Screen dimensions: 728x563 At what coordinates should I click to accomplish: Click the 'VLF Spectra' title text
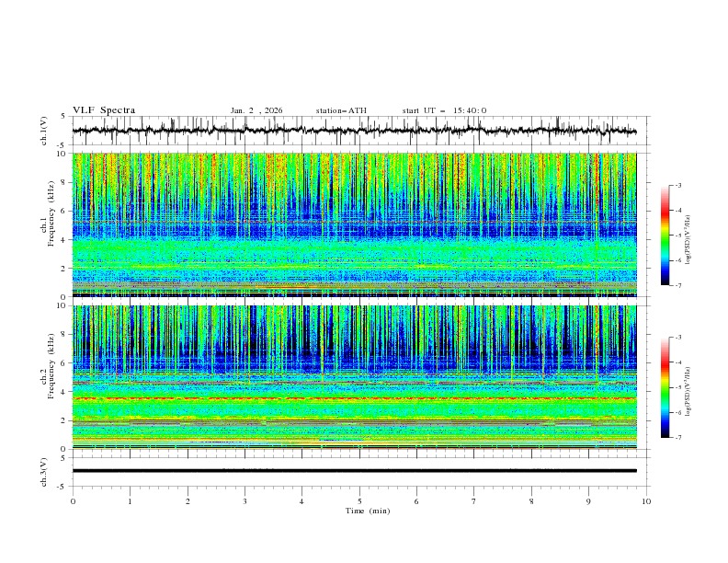(x=104, y=110)
